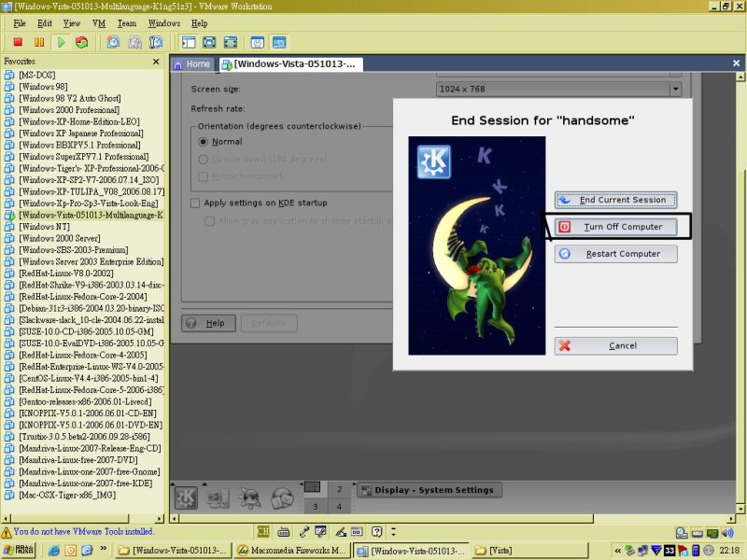
Task: Click the last icon on the VMware toolbar
Action: [279, 42]
